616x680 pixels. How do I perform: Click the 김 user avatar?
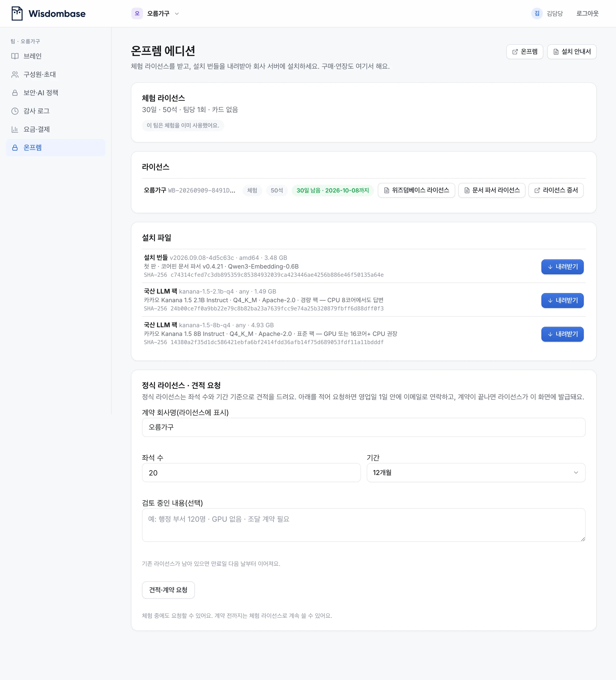[x=537, y=13]
